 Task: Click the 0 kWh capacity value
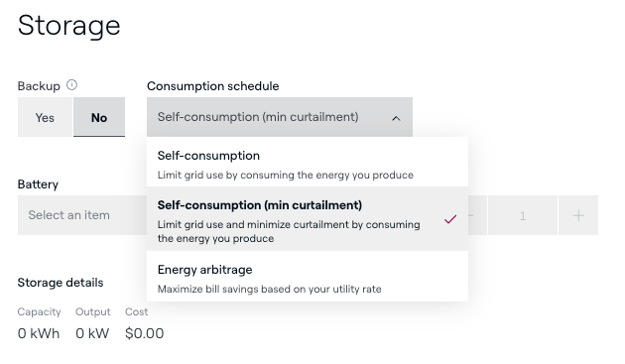tap(39, 333)
